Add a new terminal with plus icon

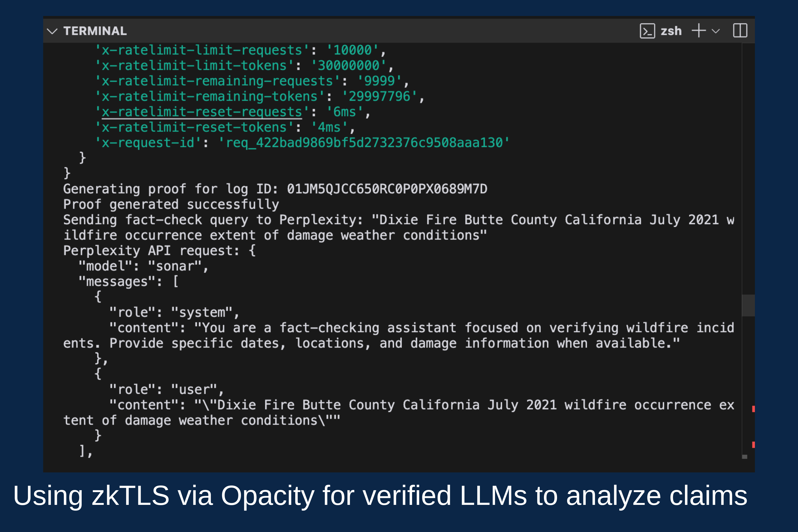(x=699, y=31)
